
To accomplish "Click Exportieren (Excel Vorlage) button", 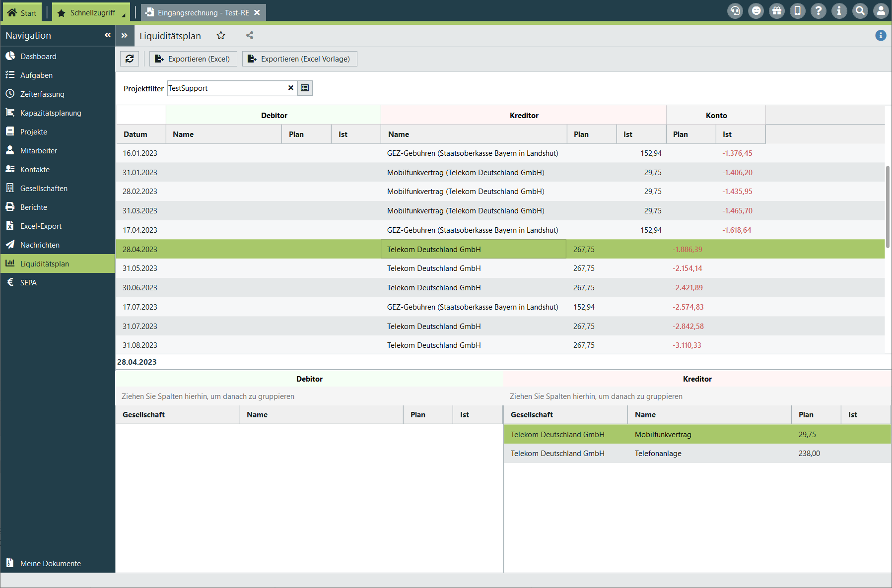I will [300, 59].
